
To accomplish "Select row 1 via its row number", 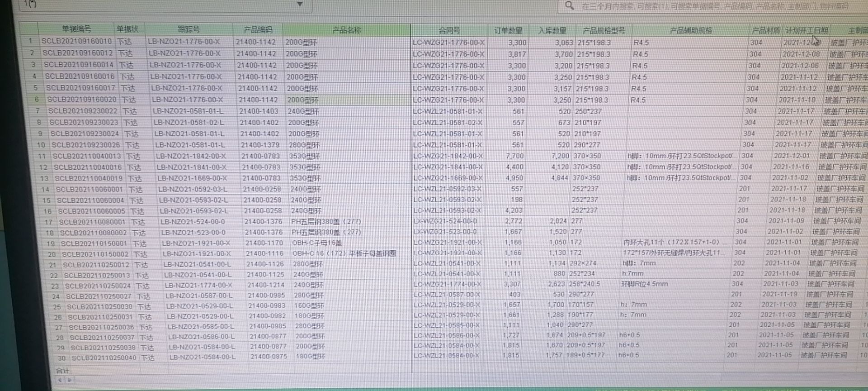I will point(30,41).
